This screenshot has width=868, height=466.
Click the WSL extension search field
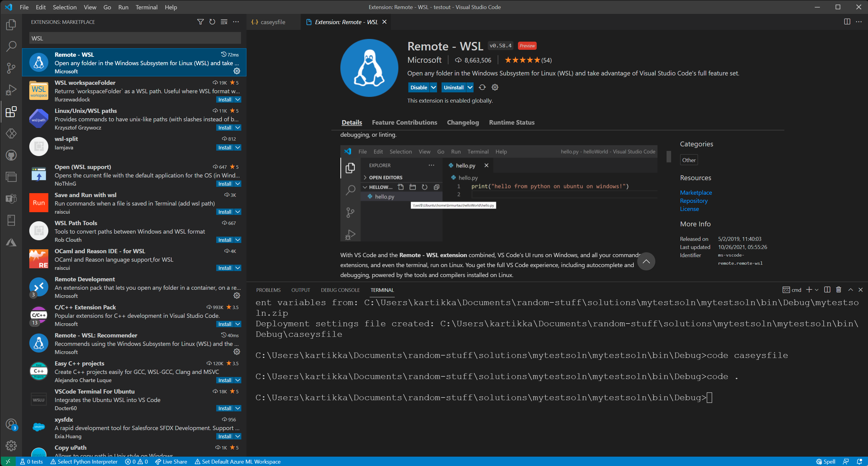[x=134, y=38]
